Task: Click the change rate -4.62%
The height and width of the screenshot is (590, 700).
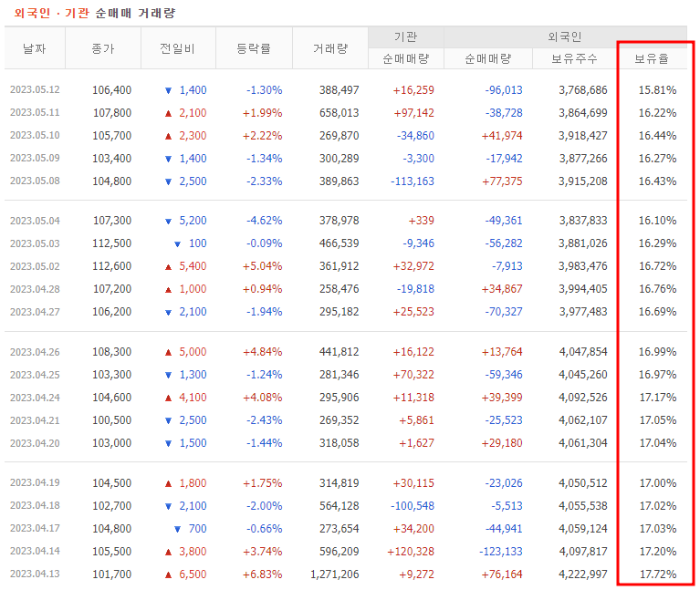Action: click(x=265, y=221)
